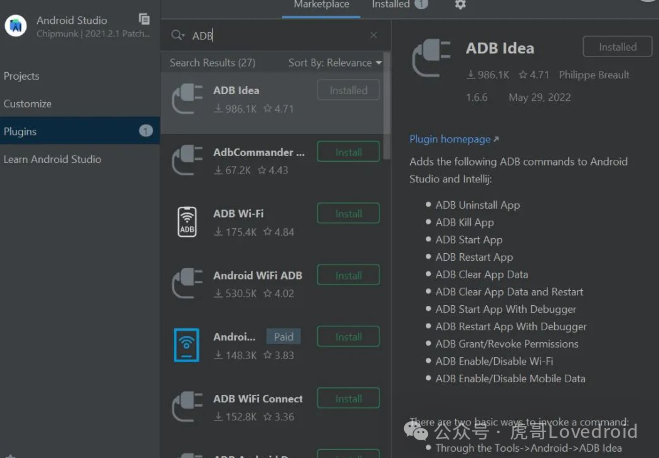Click download count icon in details panel

[x=471, y=75]
